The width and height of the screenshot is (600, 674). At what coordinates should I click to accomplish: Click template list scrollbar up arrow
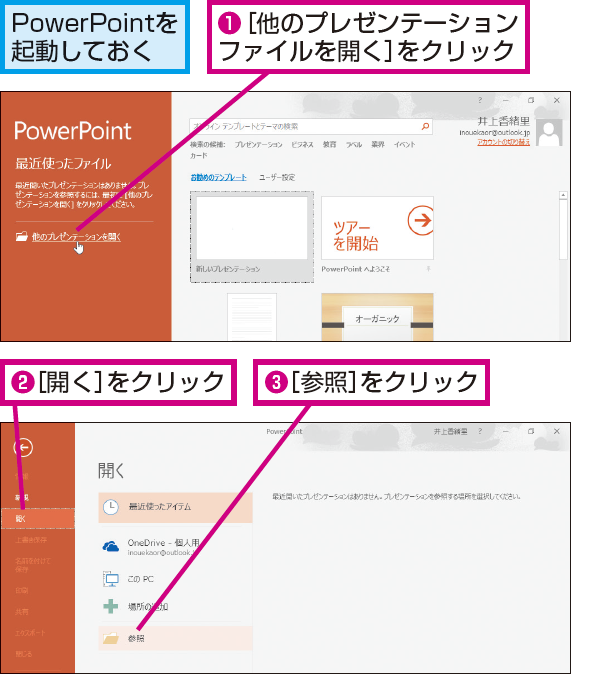(563, 196)
